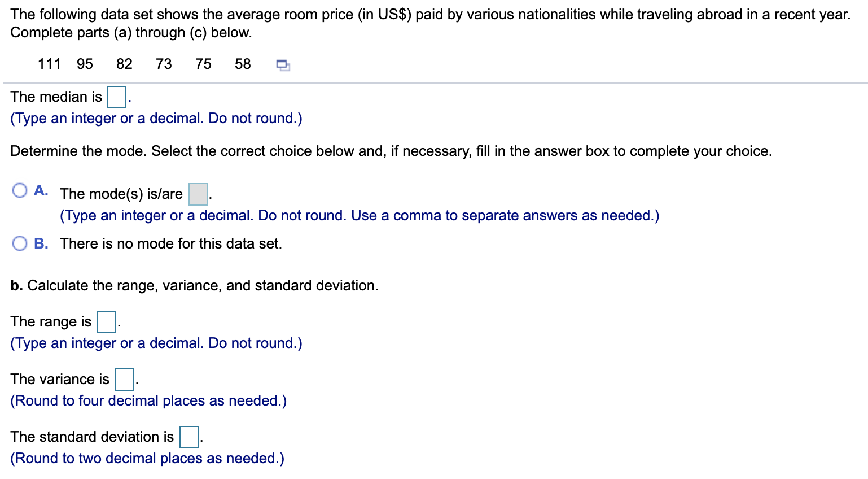Click the two-decimal rounding note at the bottom
868x479 pixels.
(x=147, y=458)
